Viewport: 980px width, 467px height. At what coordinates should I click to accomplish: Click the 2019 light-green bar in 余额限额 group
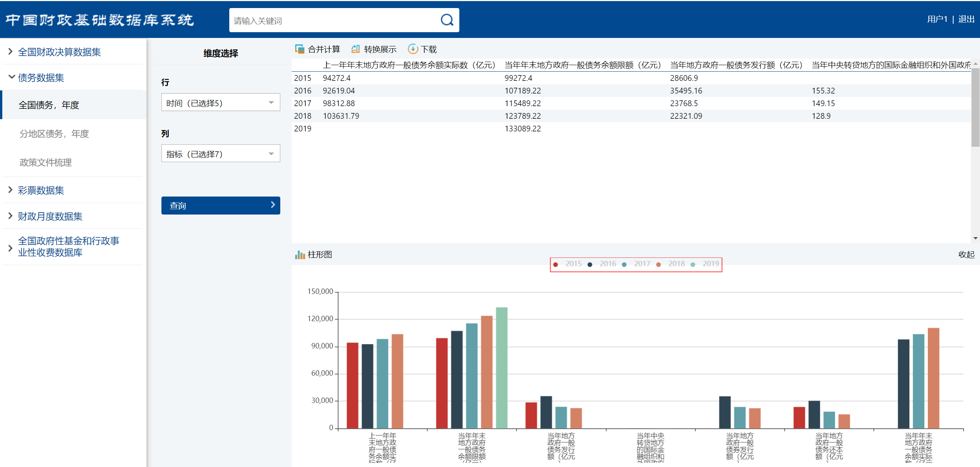pos(502,368)
